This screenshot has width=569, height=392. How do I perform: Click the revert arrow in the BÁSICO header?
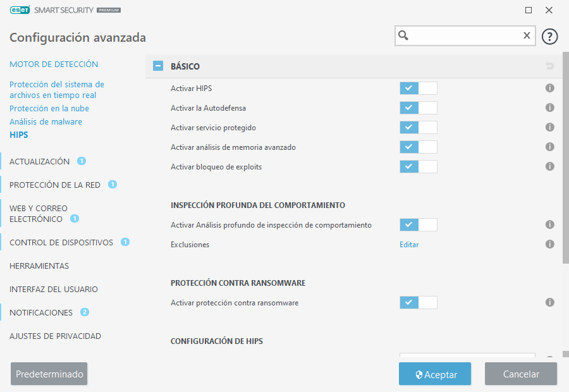coord(550,66)
